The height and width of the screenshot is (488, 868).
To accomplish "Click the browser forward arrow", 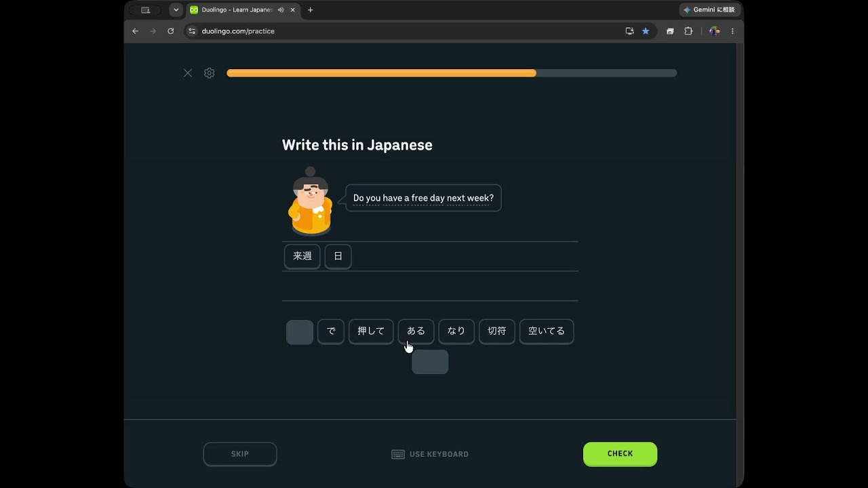I will (x=153, y=31).
